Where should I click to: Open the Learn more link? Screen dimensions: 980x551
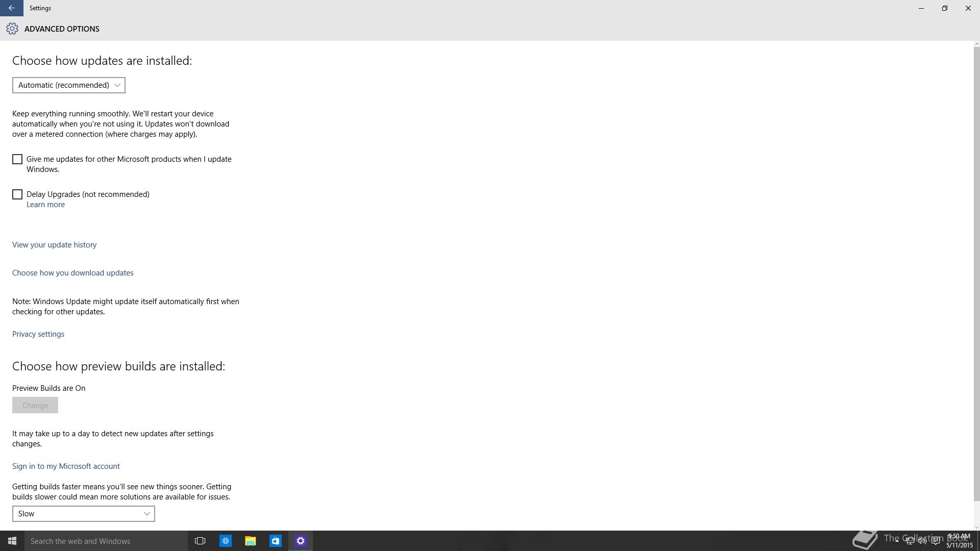click(x=45, y=205)
